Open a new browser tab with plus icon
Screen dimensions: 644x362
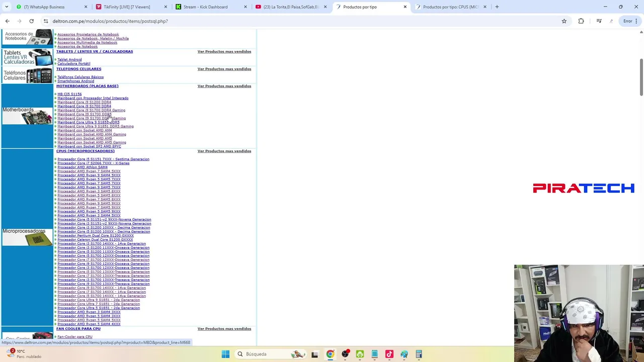click(x=497, y=7)
